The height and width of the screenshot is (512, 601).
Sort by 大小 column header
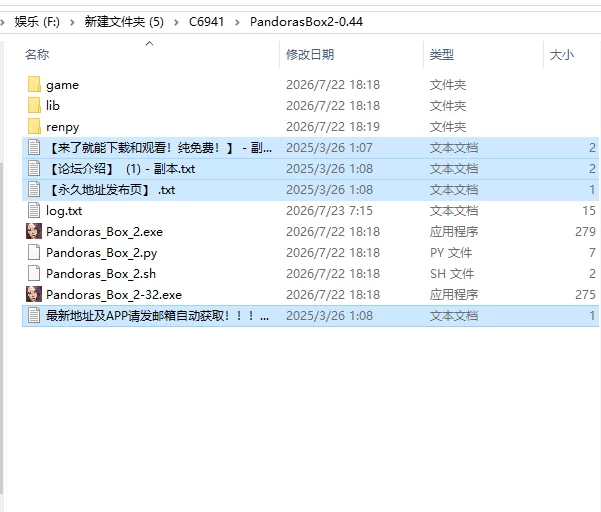tap(562, 55)
